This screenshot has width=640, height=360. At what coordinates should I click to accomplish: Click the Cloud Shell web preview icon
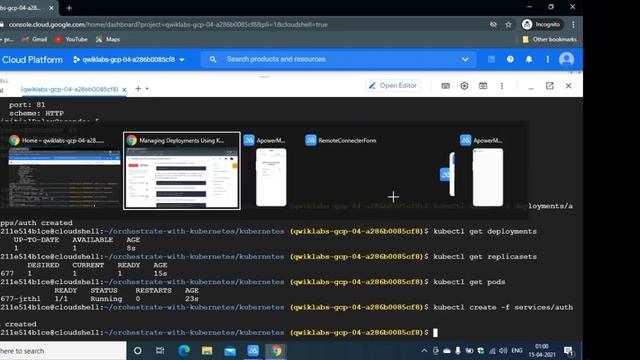tap(483, 86)
